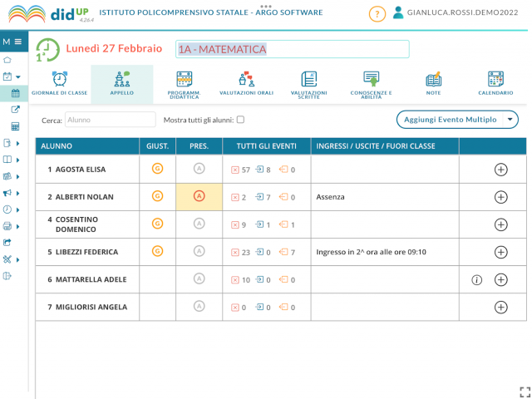Image resolution: width=532 pixels, height=399 pixels.
Task: Add event for Agosta Elisa with plus icon
Action: (500, 170)
